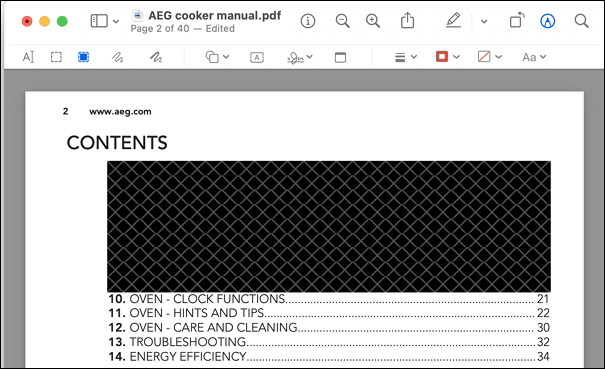Image resolution: width=605 pixels, height=369 pixels.
Task: Expand the sidebar view dropdown chevron
Action: (116, 22)
